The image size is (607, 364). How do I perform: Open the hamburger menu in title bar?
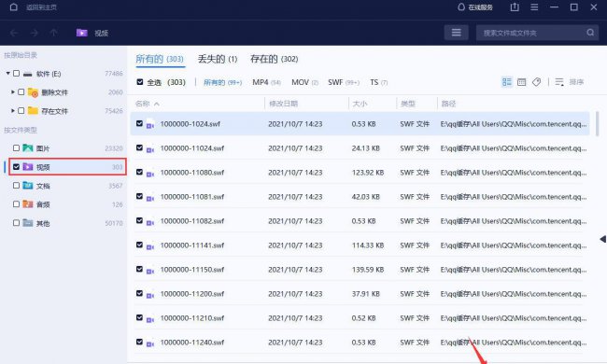tap(534, 7)
